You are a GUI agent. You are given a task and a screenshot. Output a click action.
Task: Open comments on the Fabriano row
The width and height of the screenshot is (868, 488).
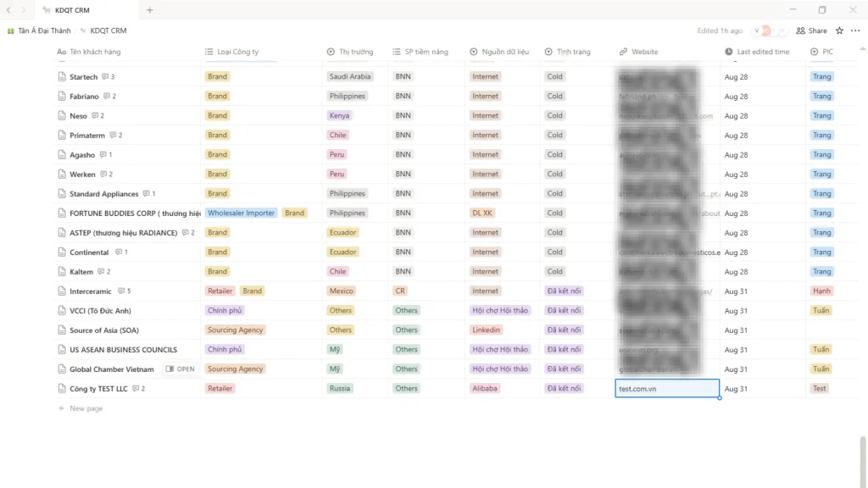click(x=109, y=96)
